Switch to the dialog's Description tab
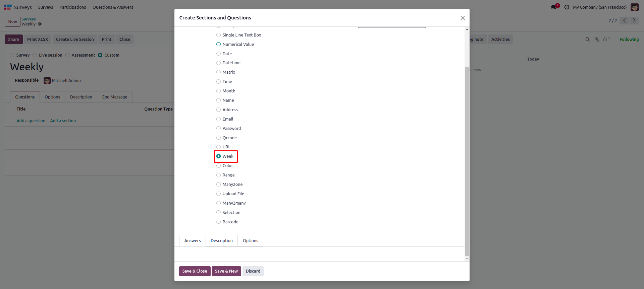 click(x=221, y=240)
